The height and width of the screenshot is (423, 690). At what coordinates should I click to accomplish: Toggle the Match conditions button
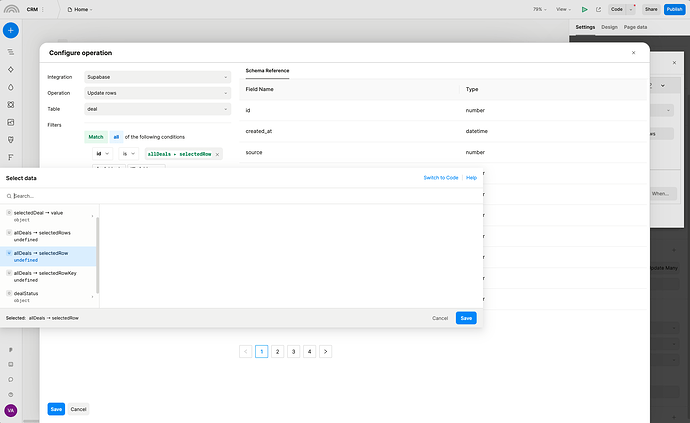pos(96,136)
